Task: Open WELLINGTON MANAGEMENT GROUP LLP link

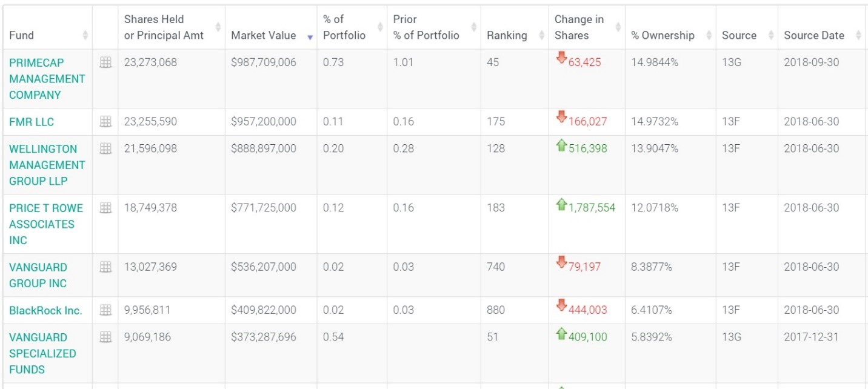Action: point(47,165)
